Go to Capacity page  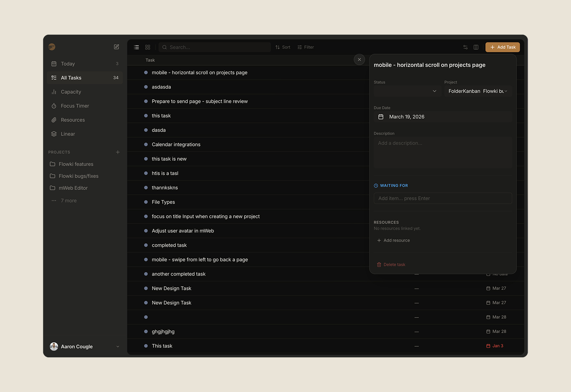[71, 92]
